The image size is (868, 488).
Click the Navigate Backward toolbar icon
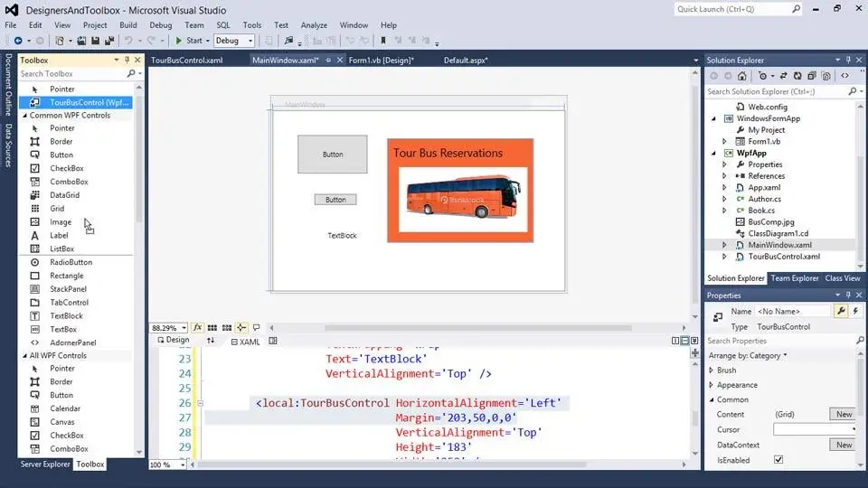coord(18,41)
